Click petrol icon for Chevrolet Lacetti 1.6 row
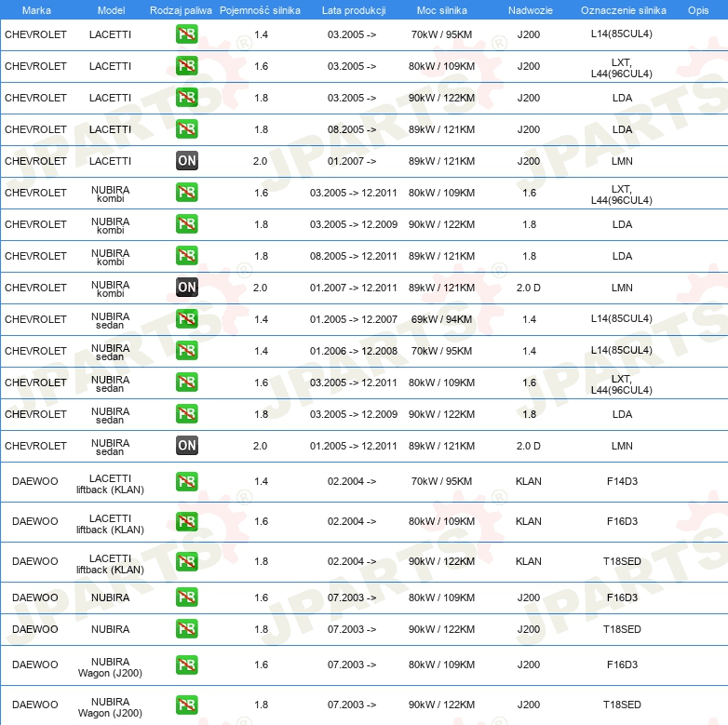 pos(186,66)
